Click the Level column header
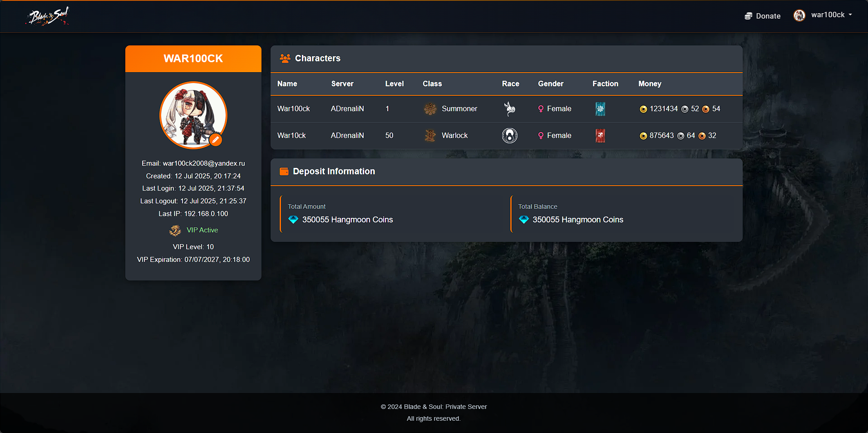The image size is (868, 433). (x=395, y=84)
